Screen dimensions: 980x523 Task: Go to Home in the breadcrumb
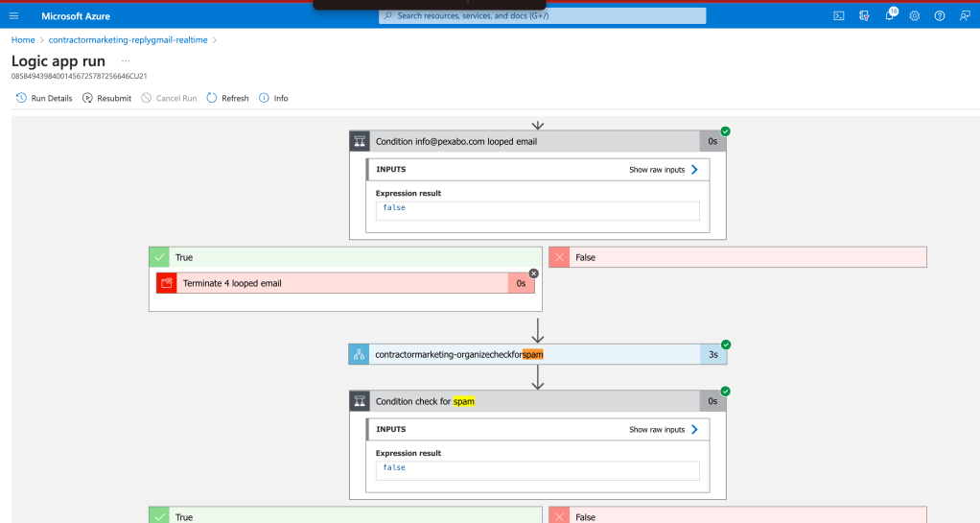(23, 40)
